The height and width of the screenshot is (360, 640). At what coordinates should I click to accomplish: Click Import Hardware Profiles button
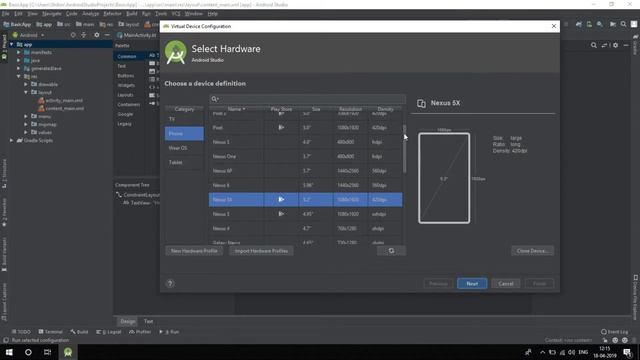point(261,251)
